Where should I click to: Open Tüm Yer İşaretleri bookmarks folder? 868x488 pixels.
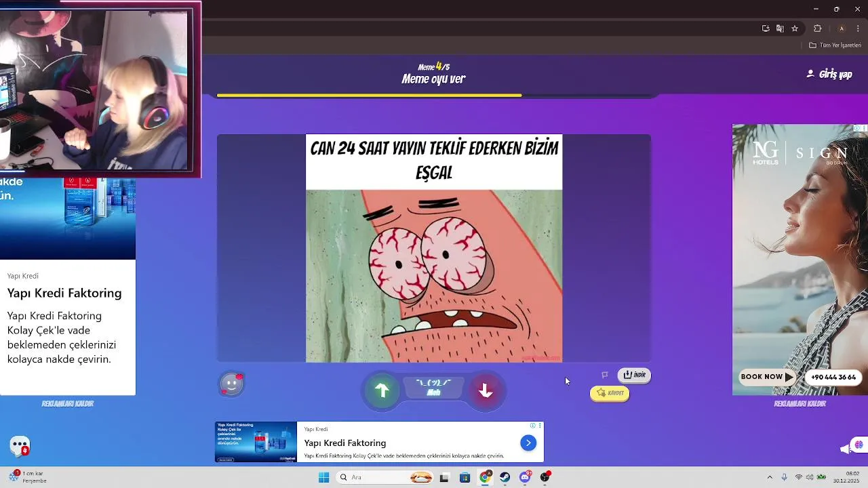pos(835,45)
